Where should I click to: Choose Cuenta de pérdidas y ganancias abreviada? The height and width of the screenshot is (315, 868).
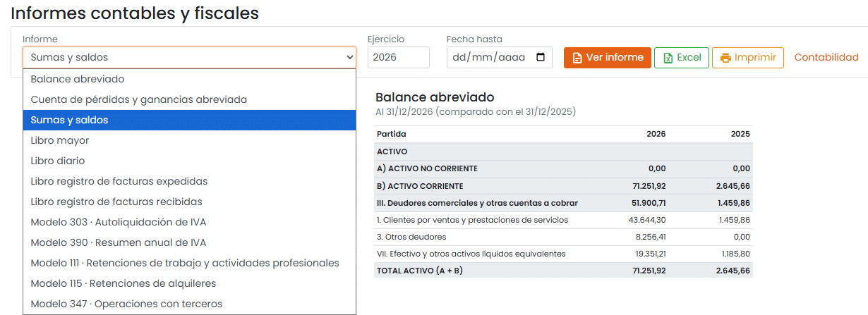click(x=189, y=99)
